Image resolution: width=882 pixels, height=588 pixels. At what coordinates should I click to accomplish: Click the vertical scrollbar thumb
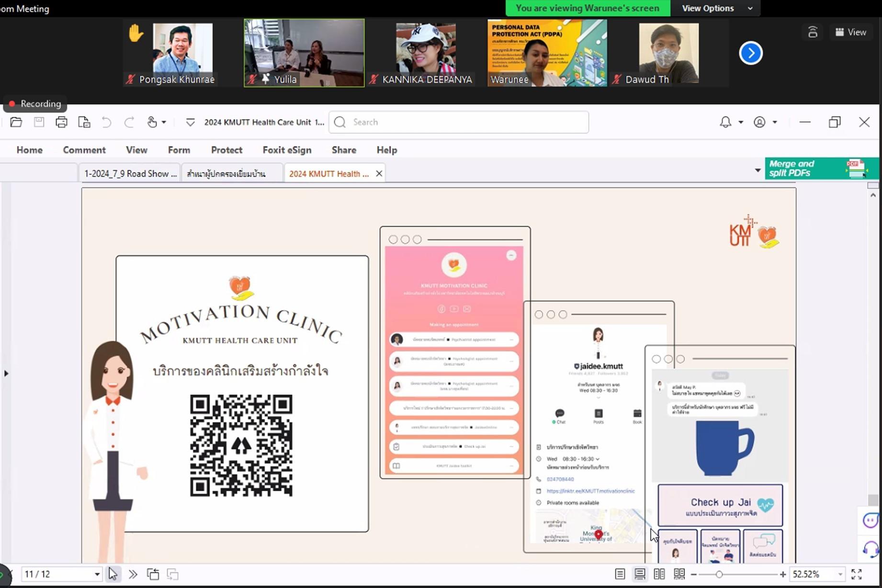(x=873, y=500)
